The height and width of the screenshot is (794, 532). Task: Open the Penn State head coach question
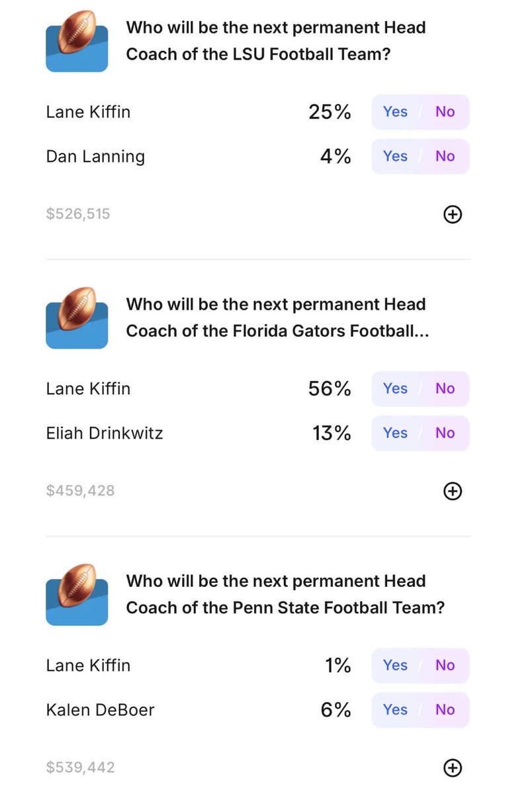[285, 594]
